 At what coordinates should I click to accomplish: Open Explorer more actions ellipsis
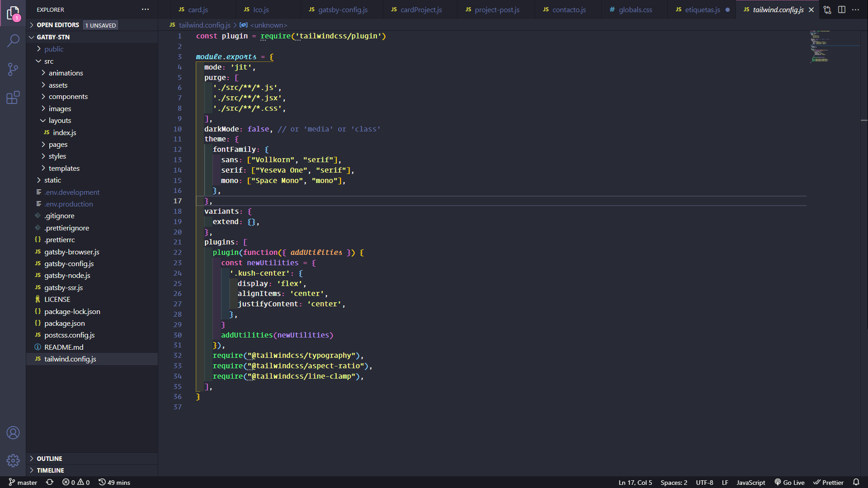(x=145, y=9)
